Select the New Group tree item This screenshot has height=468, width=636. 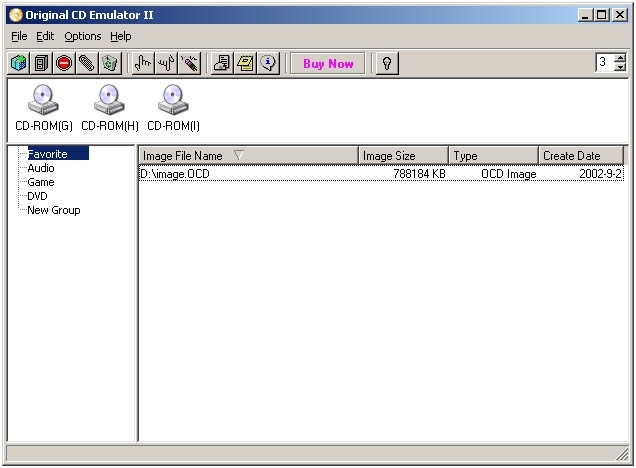(54, 210)
